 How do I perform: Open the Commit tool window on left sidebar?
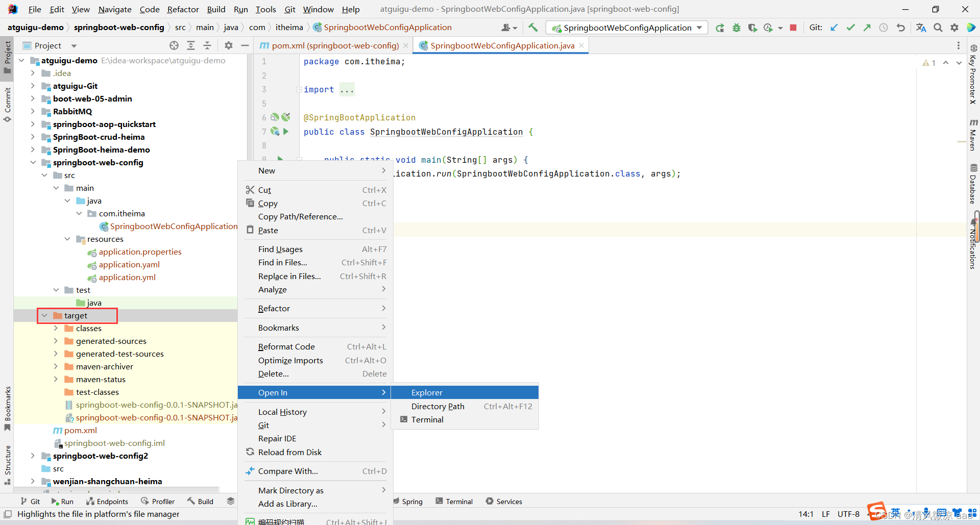click(7, 105)
